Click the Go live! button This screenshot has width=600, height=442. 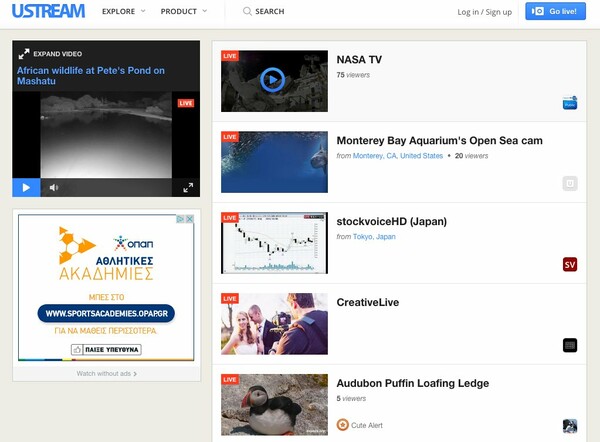[555, 11]
